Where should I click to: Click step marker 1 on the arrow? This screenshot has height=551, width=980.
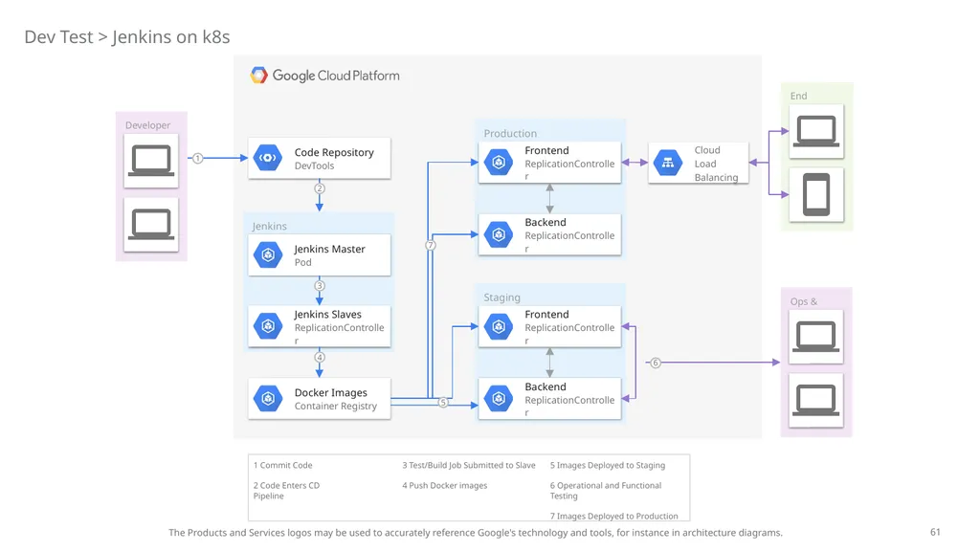(x=197, y=158)
